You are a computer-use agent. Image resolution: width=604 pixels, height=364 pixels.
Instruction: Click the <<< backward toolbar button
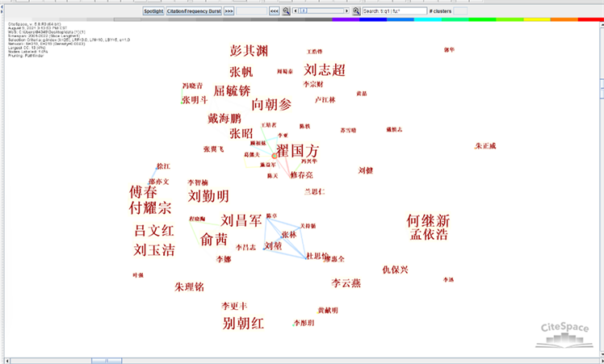click(x=275, y=12)
